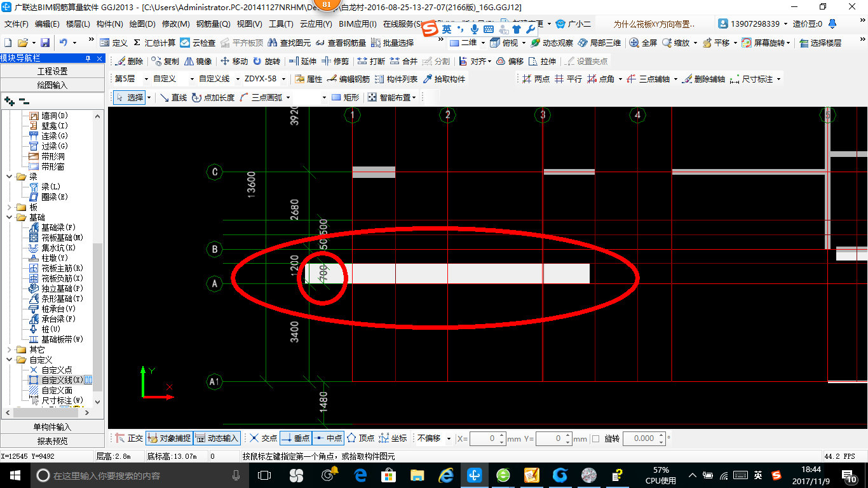Open the BIM应用(I) menu
The width and height of the screenshot is (868, 488).
[x=358, y=24]
